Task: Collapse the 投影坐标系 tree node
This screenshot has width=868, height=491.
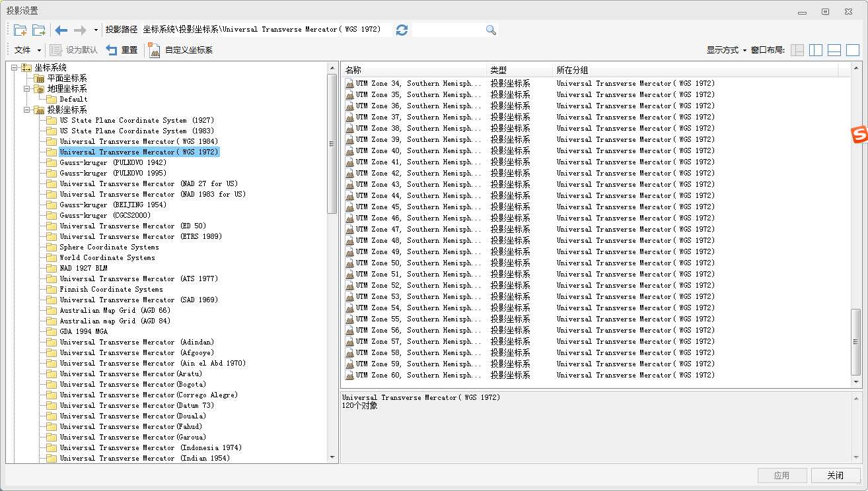Action: point(28,110)
